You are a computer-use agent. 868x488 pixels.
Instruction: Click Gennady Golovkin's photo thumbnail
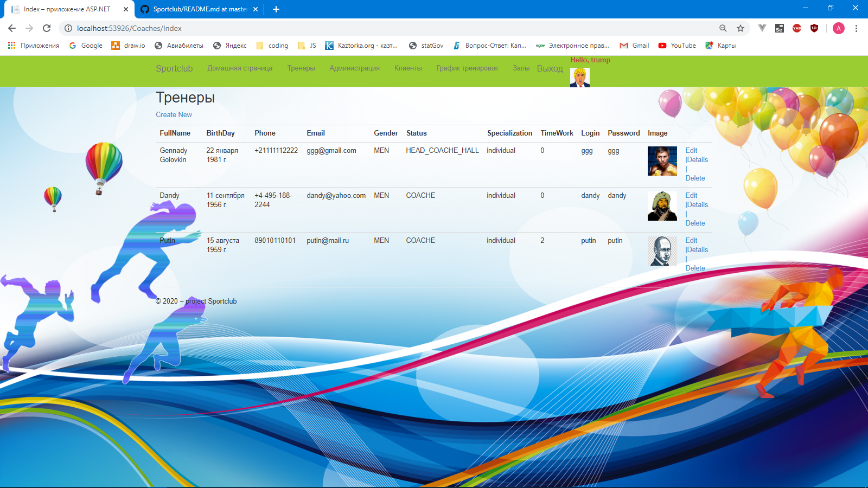662,161
